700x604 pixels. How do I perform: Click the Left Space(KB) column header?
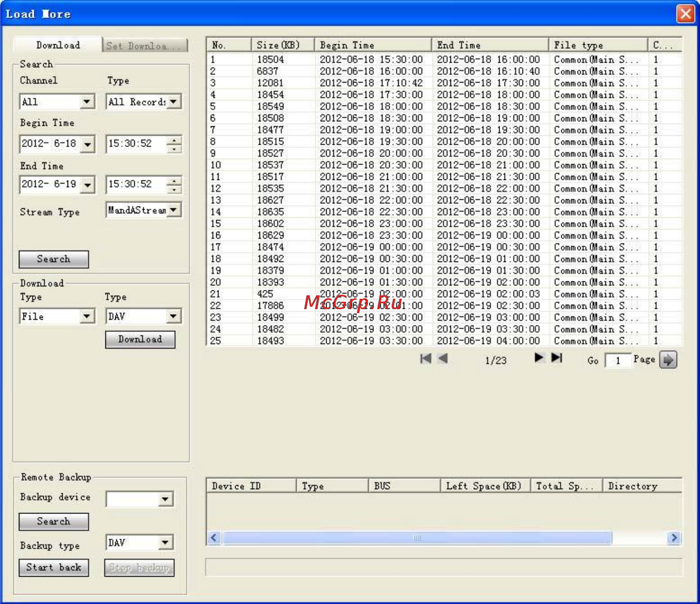pos(486,486)
